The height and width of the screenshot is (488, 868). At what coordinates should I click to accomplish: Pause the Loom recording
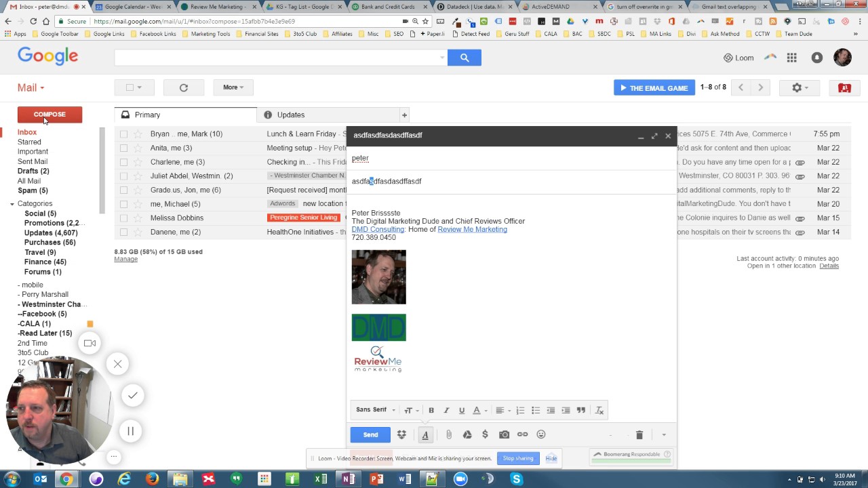point(130,430)
